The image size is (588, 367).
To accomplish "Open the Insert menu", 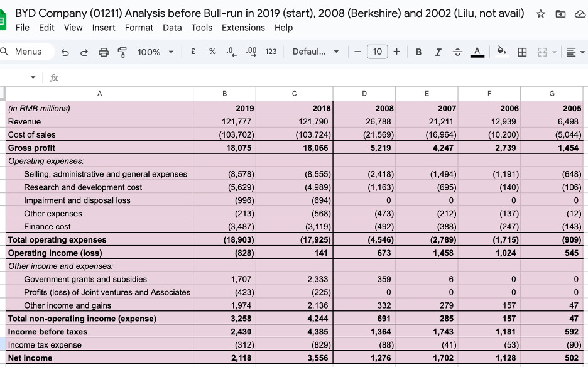I will (x=104, y=28).
